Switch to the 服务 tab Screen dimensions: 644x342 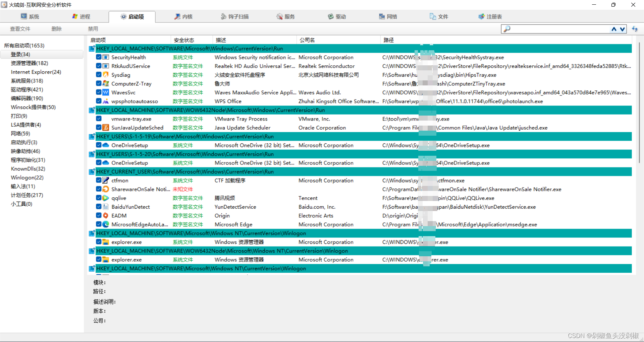point(286,16)
